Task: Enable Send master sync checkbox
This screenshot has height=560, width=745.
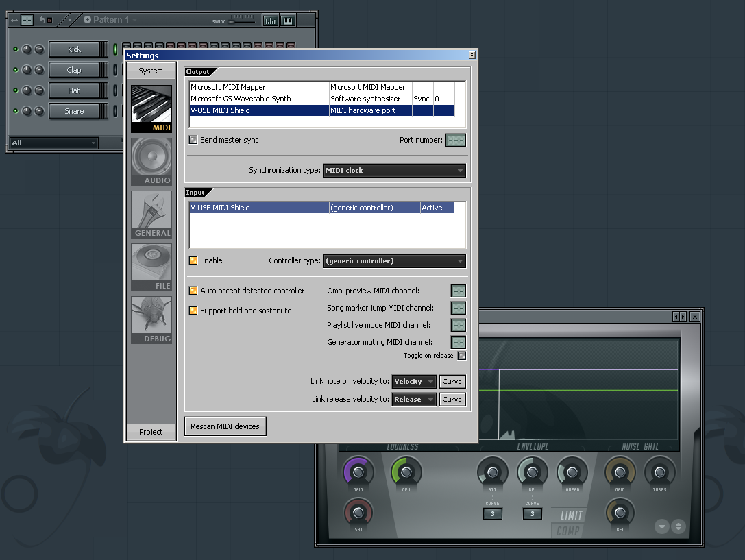Action: coord(193,140)
